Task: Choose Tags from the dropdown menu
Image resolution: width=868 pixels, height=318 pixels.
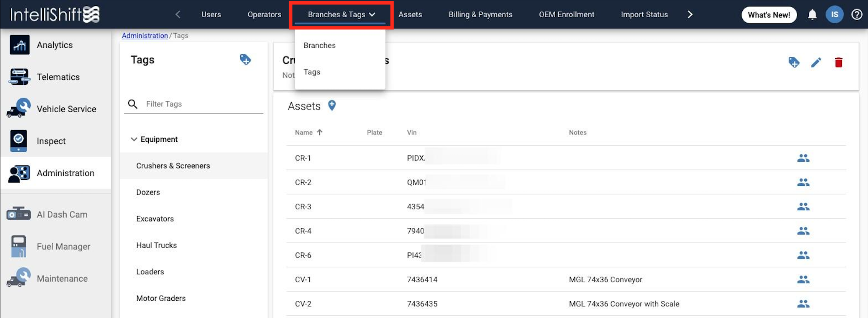Action: coord(340,72)
